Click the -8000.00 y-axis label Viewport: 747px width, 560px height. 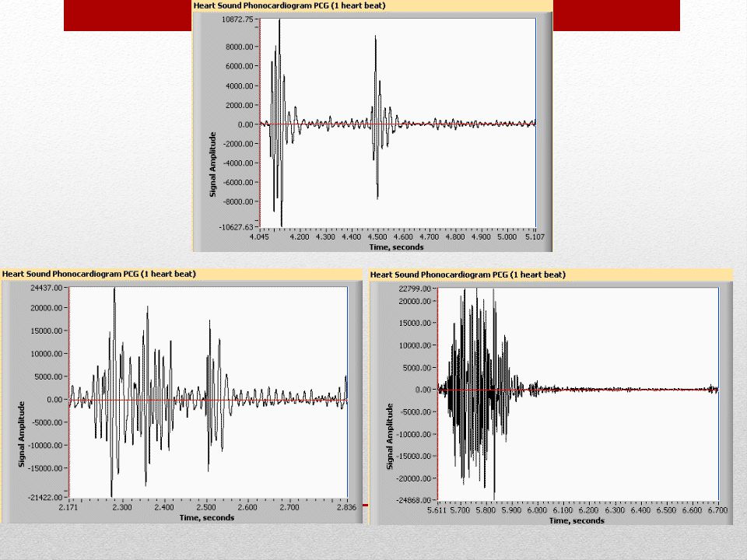(x=238, y=202)
